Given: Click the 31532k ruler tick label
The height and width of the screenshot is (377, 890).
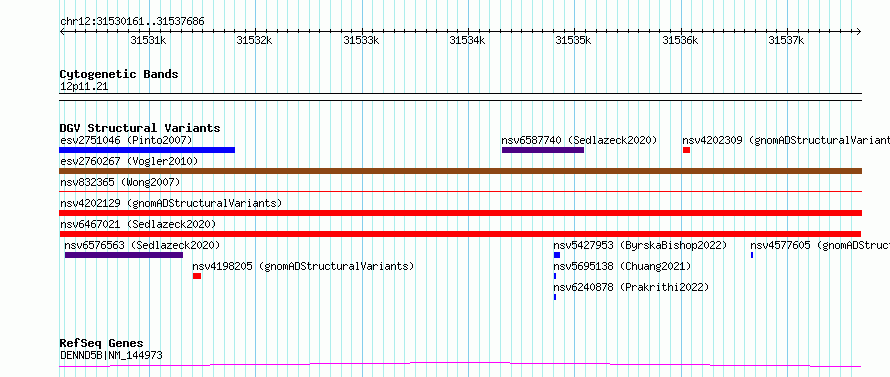Looking at the screenshot, I should click(254, 40).
